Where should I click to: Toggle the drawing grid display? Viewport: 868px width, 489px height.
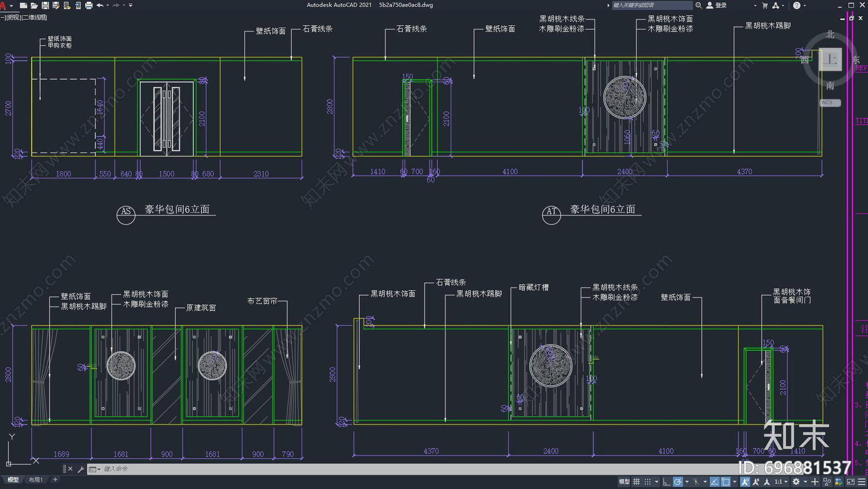tap(636, 481)
